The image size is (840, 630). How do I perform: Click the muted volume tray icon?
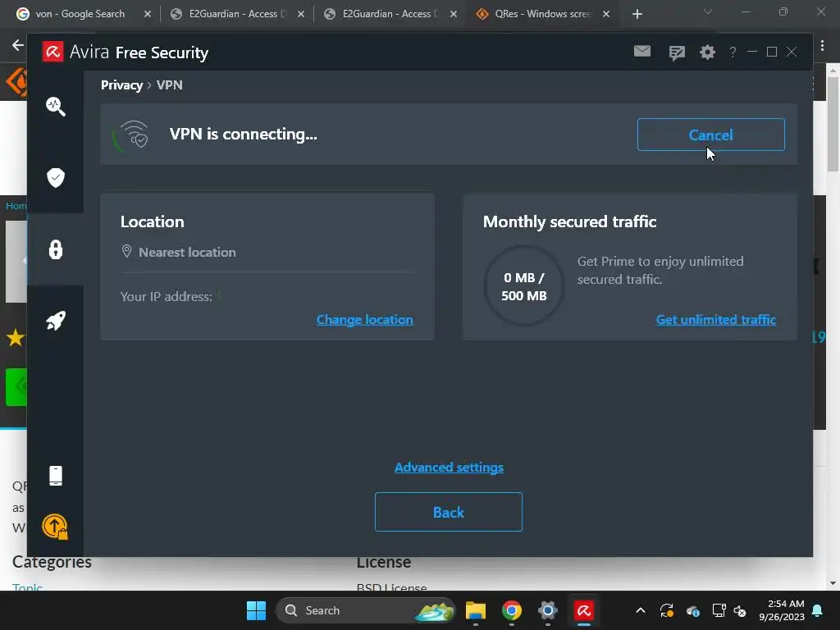click(740, 610)
